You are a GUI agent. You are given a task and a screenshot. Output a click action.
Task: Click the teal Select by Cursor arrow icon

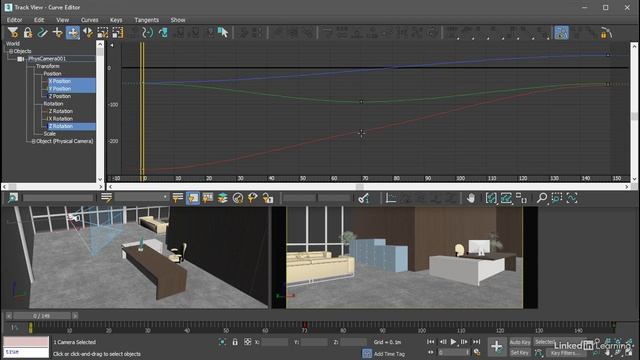pos(223,33)
